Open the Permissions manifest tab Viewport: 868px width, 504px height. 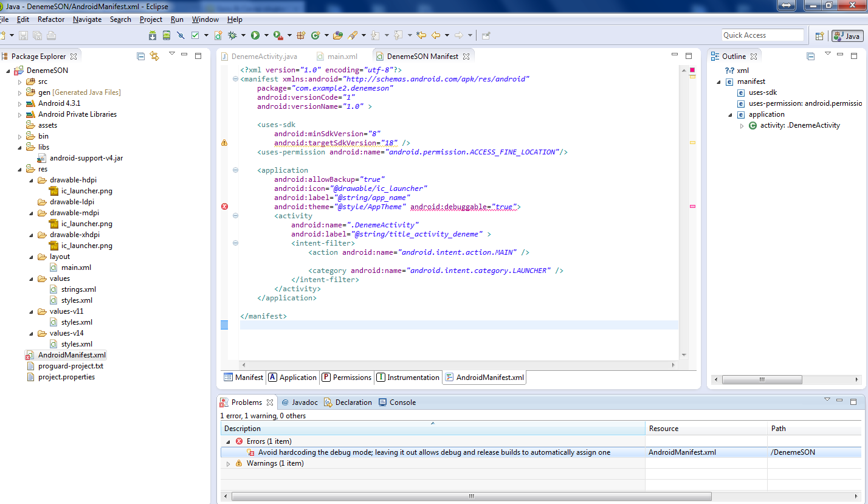point(346,378)
